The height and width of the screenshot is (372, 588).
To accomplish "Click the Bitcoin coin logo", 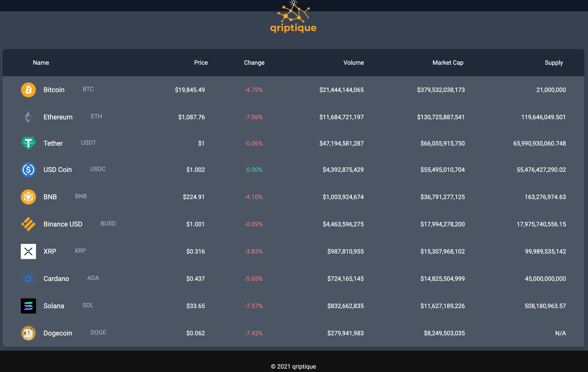I will pyautogui.click(x=28, y=90).
